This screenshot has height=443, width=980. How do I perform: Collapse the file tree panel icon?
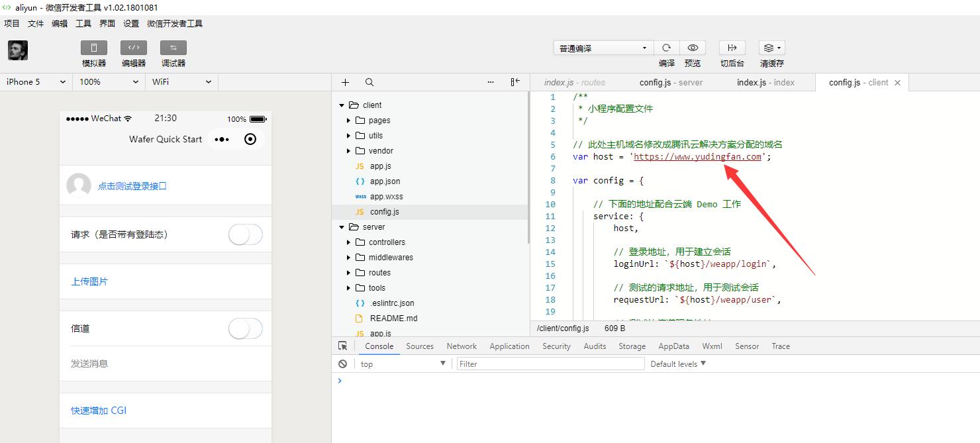pos(515,82)
